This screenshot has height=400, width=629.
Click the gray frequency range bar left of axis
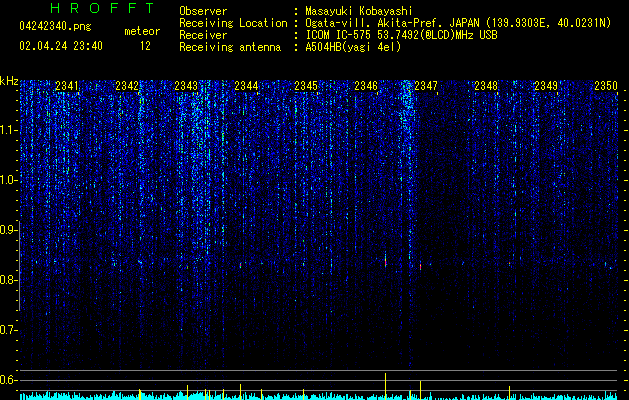pyautogui.click(x=19, y=266)
